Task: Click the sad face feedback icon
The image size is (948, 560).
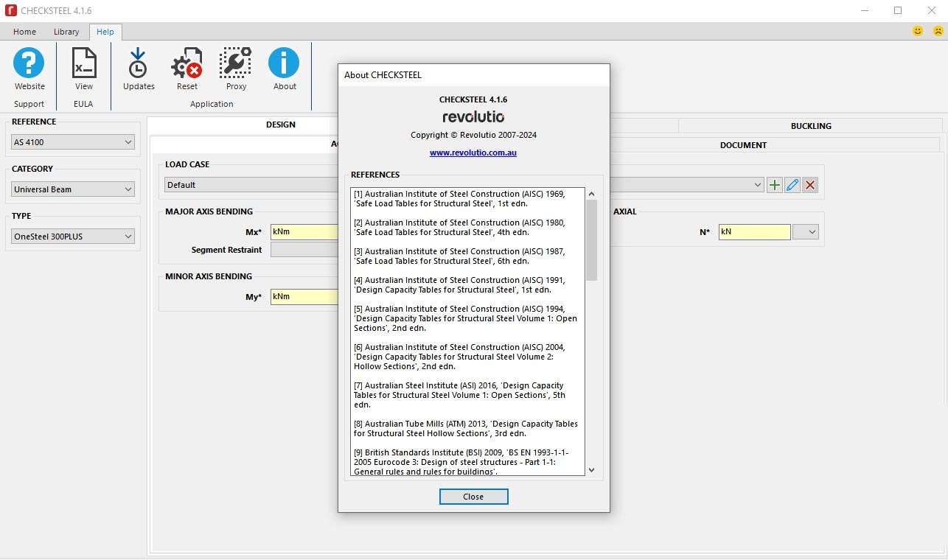Action: [x=938, y=31]
